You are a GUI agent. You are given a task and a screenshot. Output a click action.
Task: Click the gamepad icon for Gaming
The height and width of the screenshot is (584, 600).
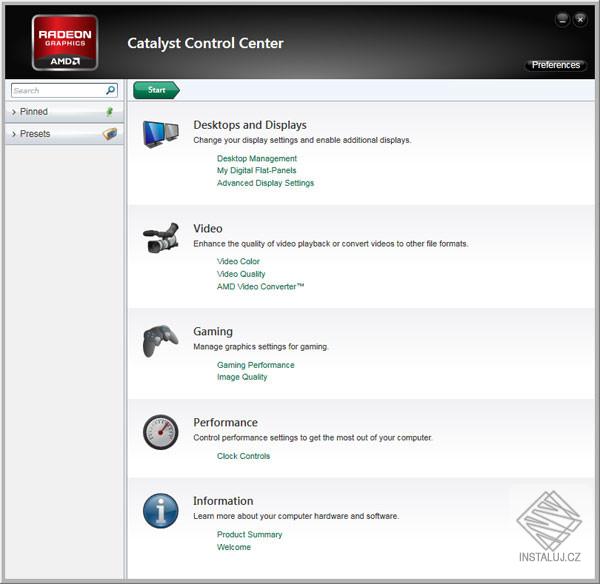pyautogui.click(x=160, y=341)
